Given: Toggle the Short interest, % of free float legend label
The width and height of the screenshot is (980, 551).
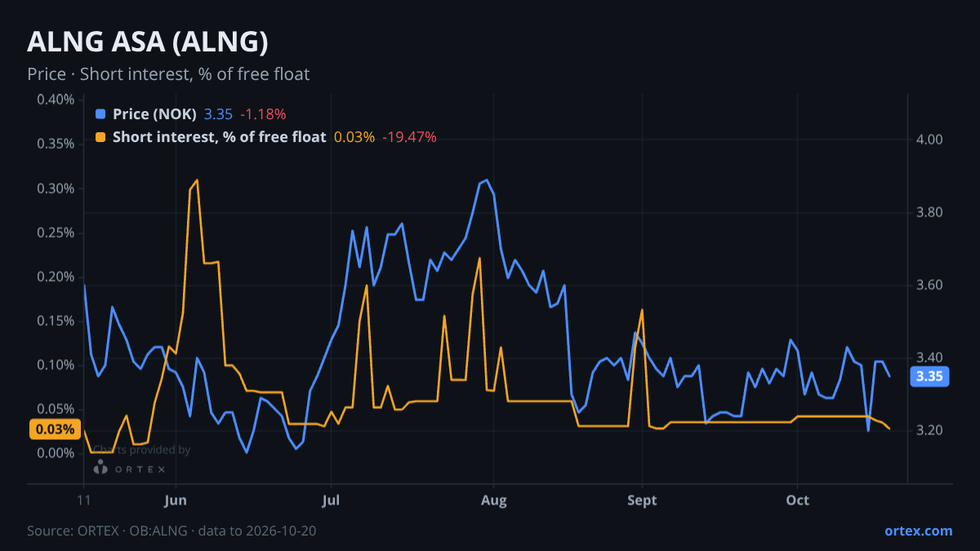Looking at the screenshot, I should pyautogui.click(x=219, y=137).
